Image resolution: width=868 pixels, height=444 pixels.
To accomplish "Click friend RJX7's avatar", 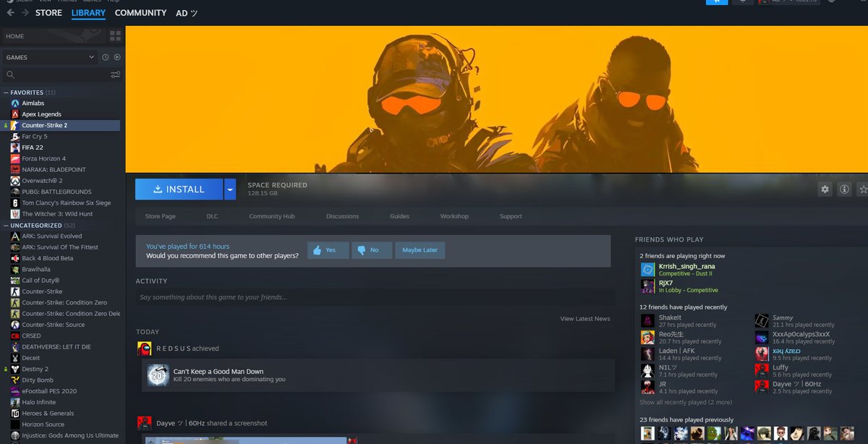I will 647,286.
